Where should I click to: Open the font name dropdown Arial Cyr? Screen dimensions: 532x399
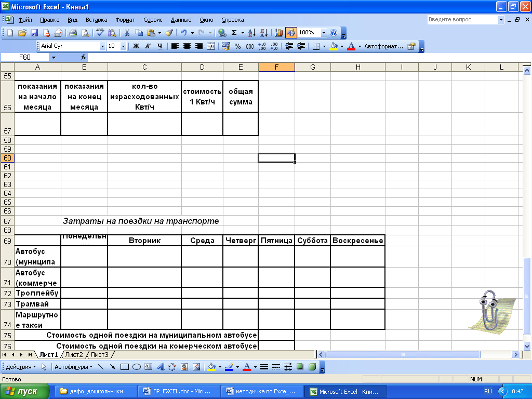(x=102, y=46)
